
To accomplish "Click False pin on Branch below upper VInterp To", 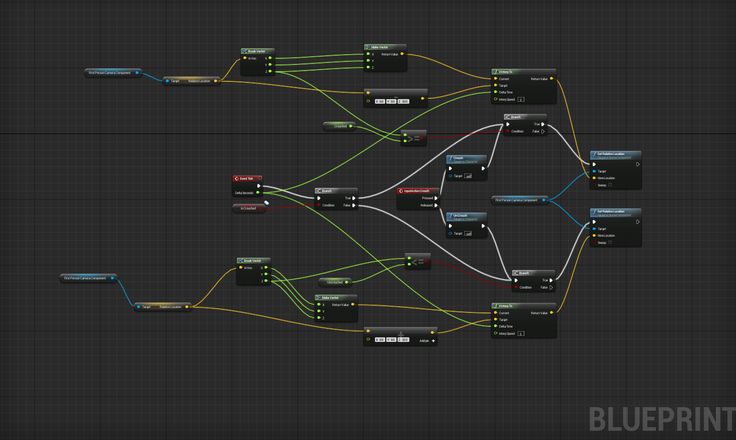I will pos(543,131).
